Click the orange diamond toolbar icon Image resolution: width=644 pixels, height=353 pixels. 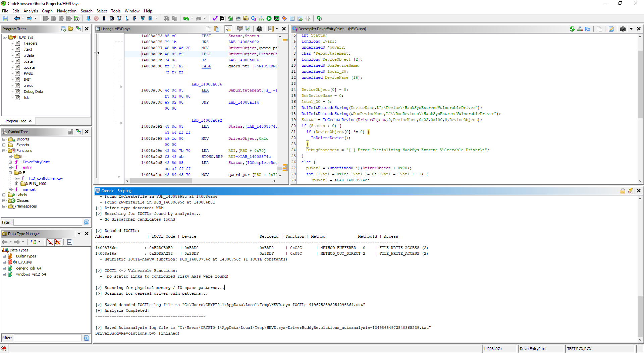[x=284, y=18]
